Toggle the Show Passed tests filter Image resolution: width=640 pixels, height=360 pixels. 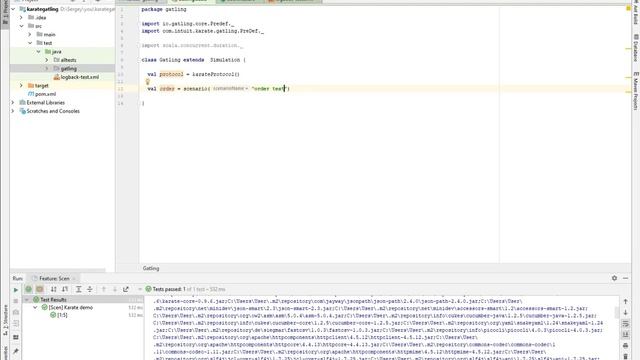29,289
